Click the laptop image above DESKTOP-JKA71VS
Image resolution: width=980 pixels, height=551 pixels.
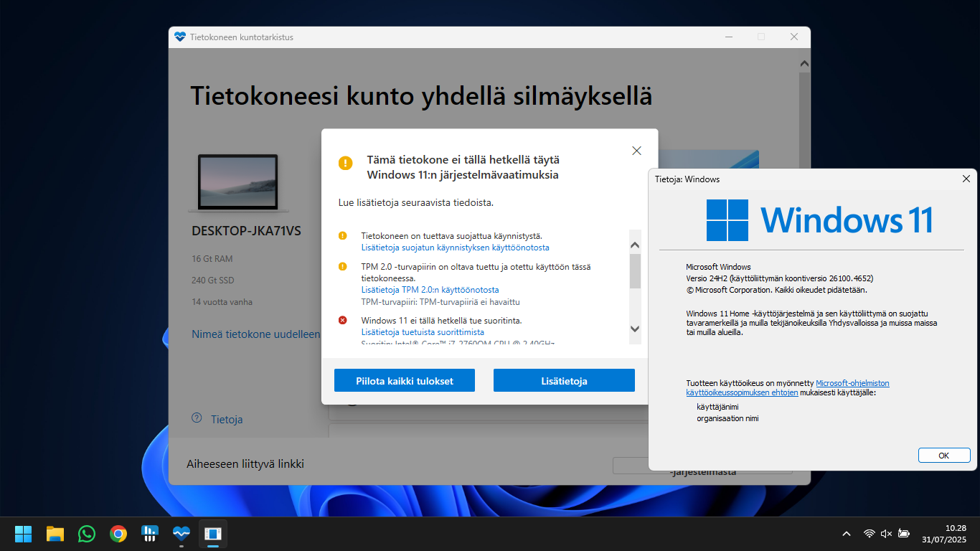coord(238,182)
